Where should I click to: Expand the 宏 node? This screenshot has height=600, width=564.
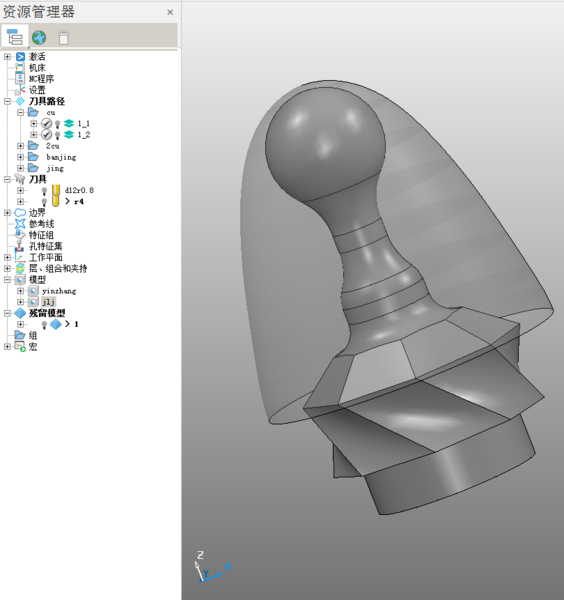(x=7, y=346)
